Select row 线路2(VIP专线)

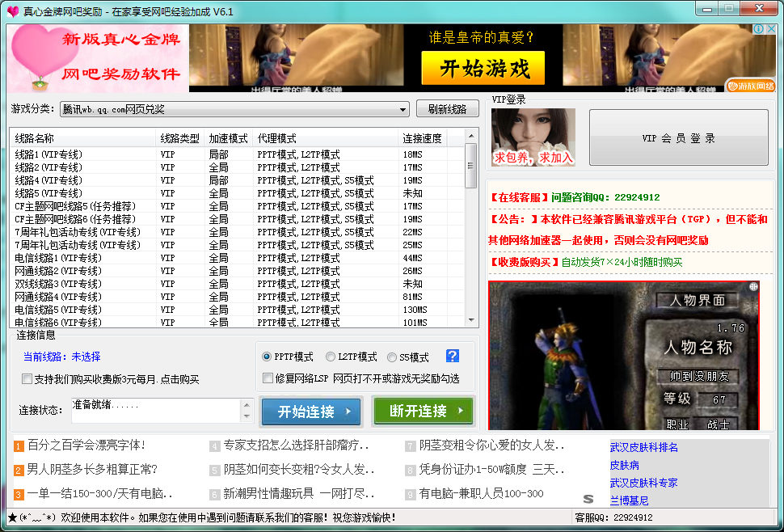[237, 167]
